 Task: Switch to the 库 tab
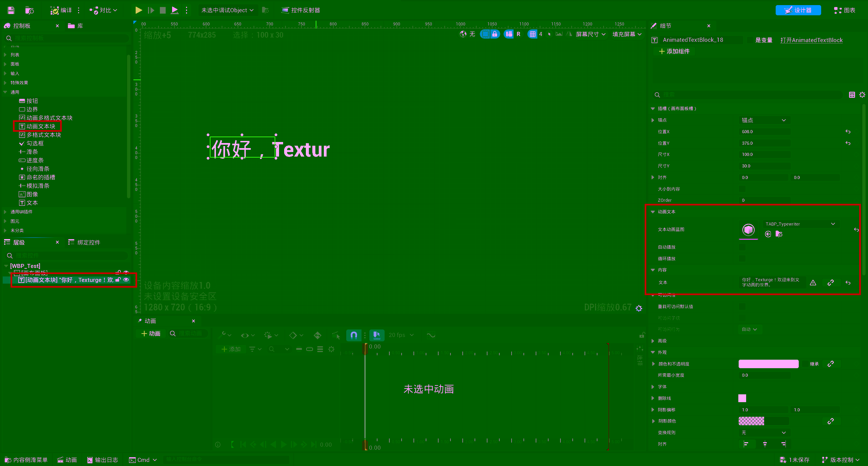[x=76, y=26]
